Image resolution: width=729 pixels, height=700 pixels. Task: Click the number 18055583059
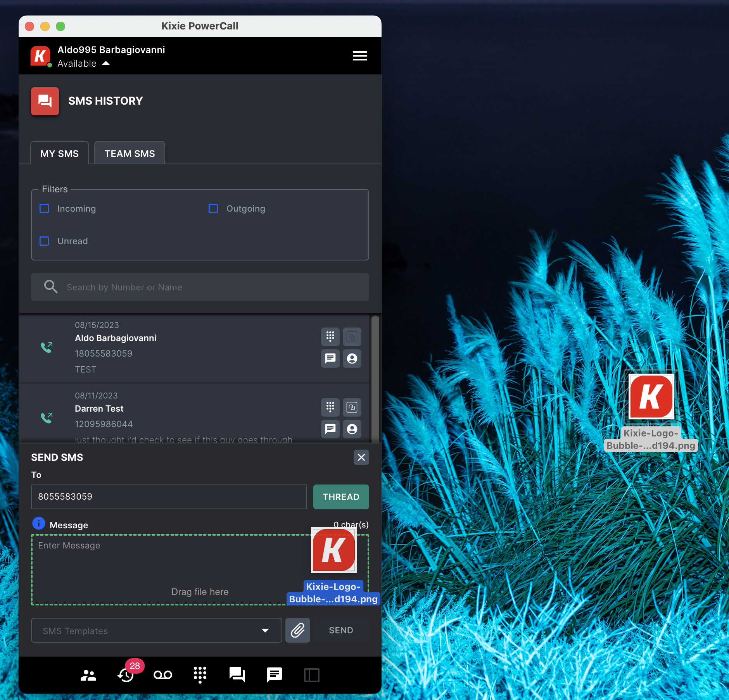[x=104, y=353]
